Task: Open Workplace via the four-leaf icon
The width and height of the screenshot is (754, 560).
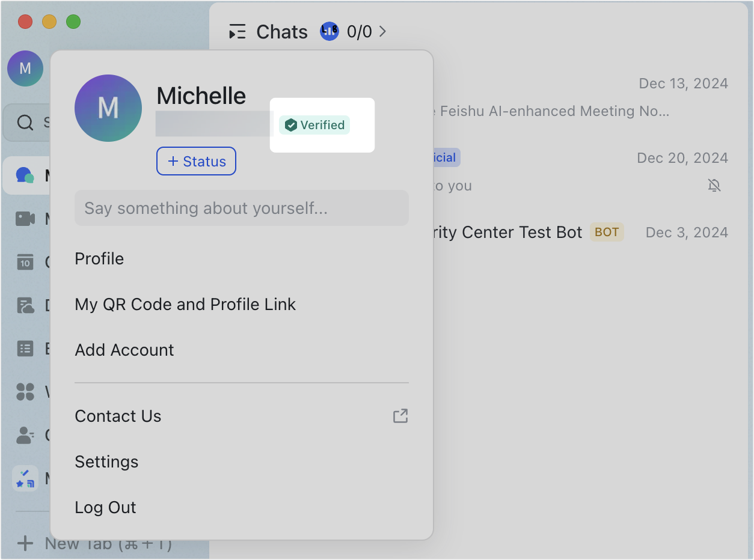Action: tap(25, 392)
